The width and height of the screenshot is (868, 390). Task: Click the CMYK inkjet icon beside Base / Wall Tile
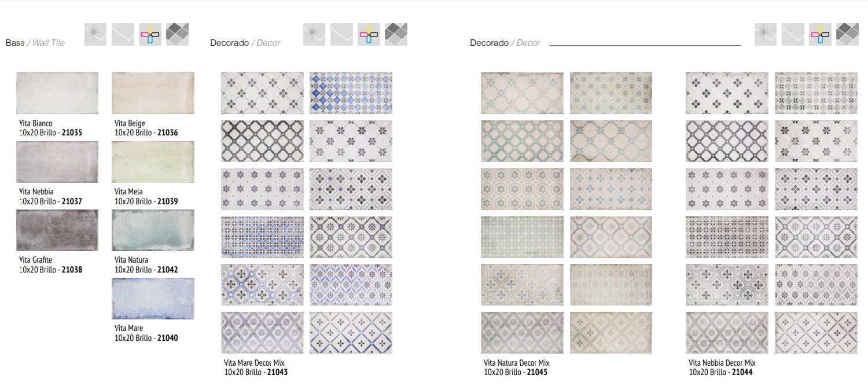pos(150,35)
